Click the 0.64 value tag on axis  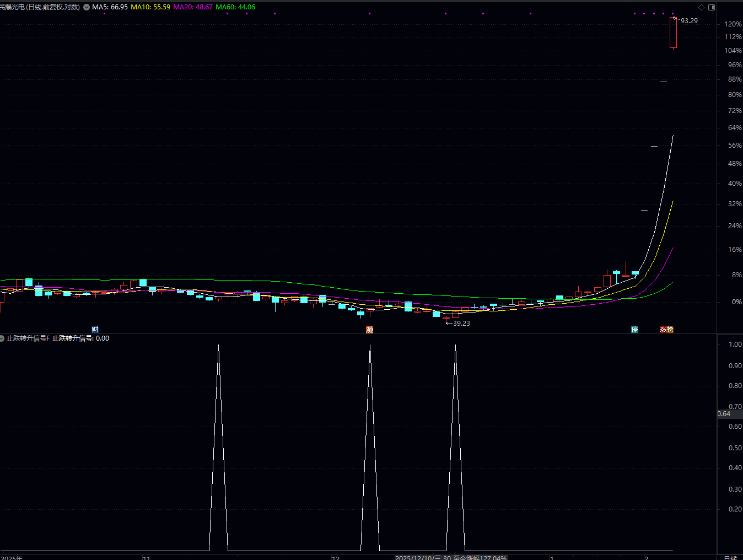724,414
